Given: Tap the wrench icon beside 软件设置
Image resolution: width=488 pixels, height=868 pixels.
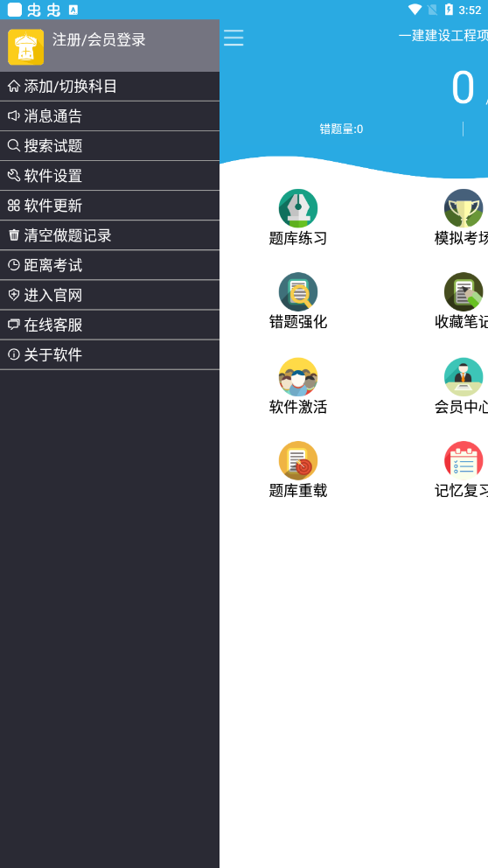Looking at the screenshot, I should pos(14,176).
